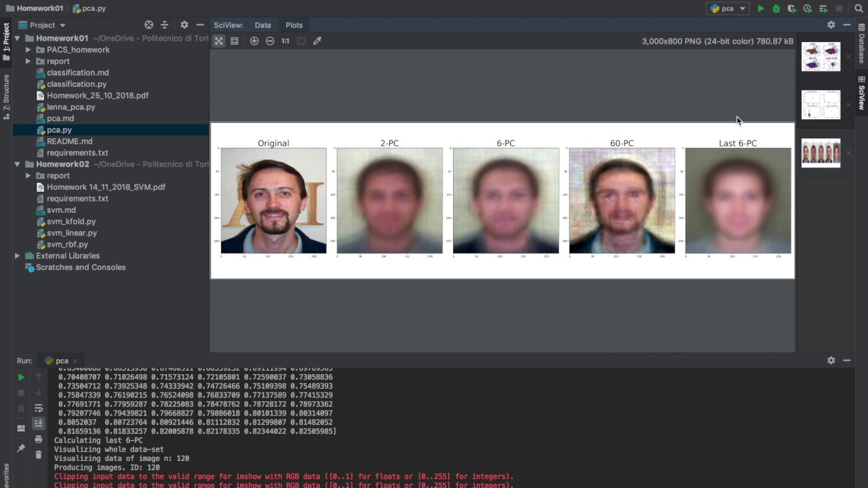Screen dimensions: 868x488
Task: Switch to the SciView Data tab
Action: [262, 25]
